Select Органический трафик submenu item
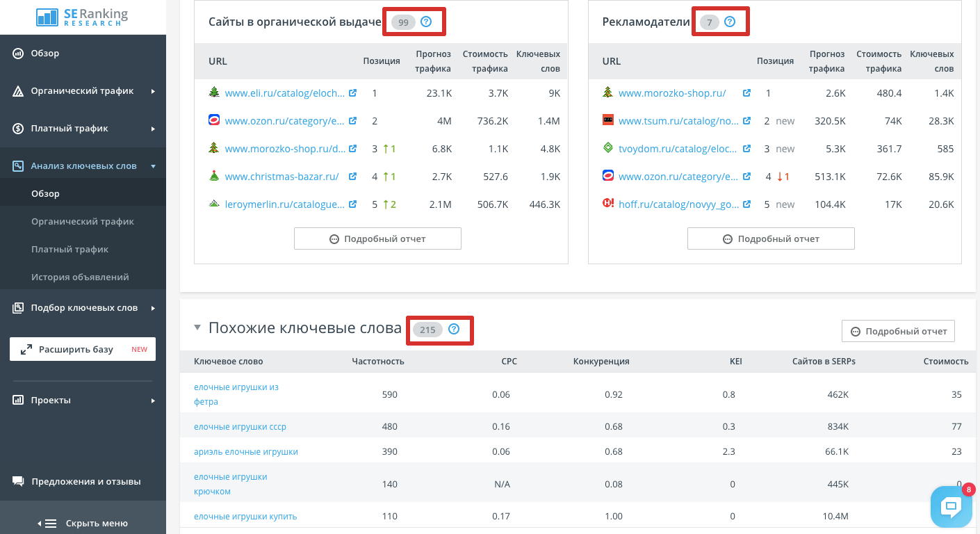This screenshot has height=534, width=980. tap(83, 221)
